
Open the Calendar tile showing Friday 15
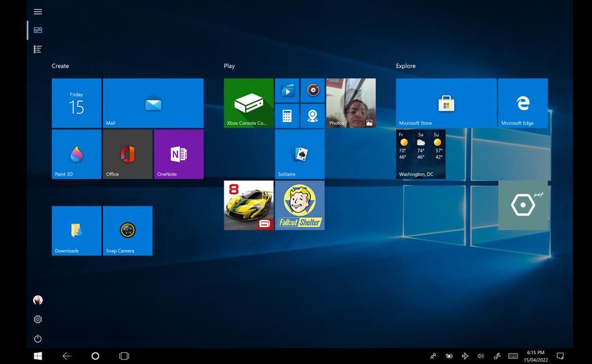point(77,103)
